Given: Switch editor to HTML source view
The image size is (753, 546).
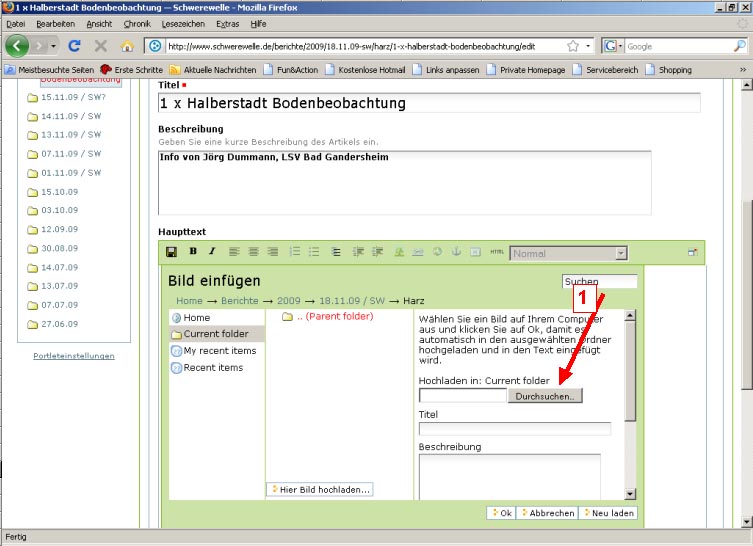Looking at the screenshot, I should (x=497, y=253).
